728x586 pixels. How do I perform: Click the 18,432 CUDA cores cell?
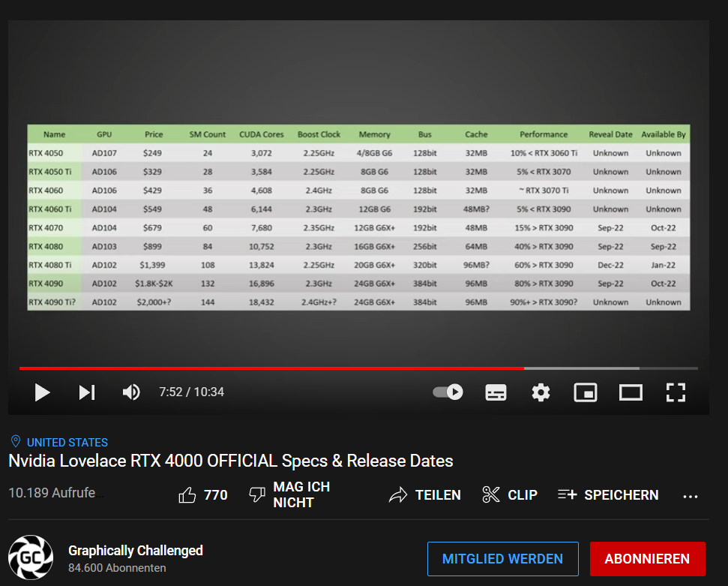coord(262,302)
